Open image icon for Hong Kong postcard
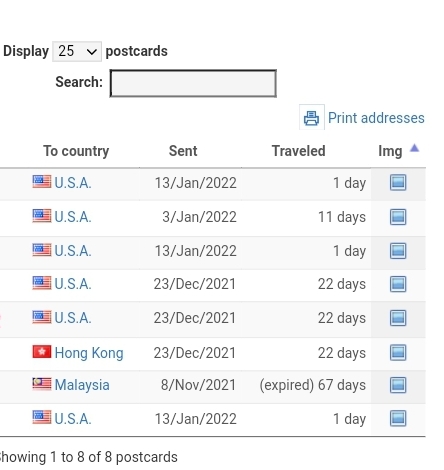The image size is (444, 470). pyautogui.click(x=398, y=353)
